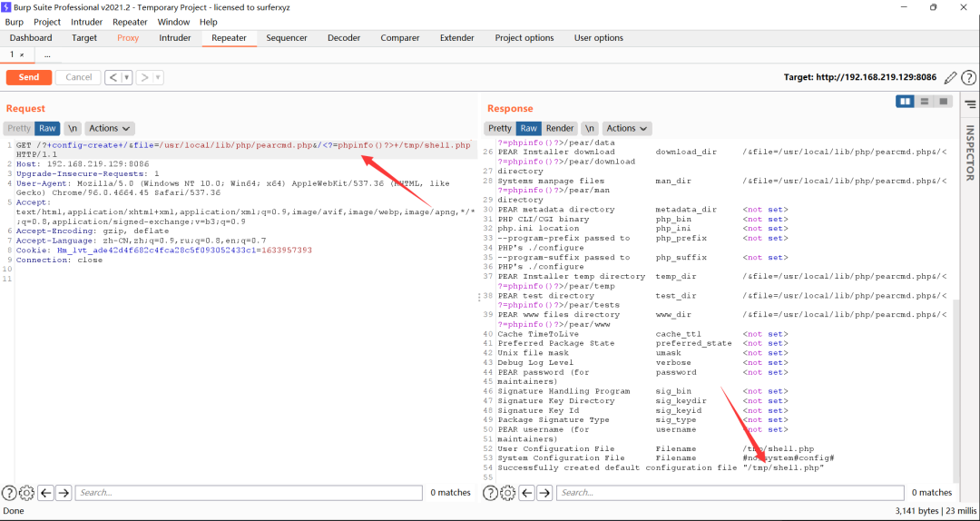Expand back history dropdown arrow
980x521 pixels.
tap(127, 77)
